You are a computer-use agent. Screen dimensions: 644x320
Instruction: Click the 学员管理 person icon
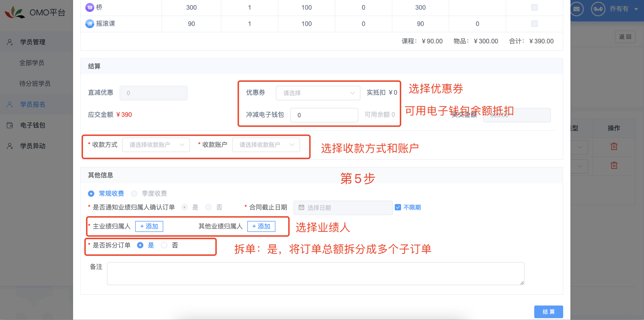10,42
